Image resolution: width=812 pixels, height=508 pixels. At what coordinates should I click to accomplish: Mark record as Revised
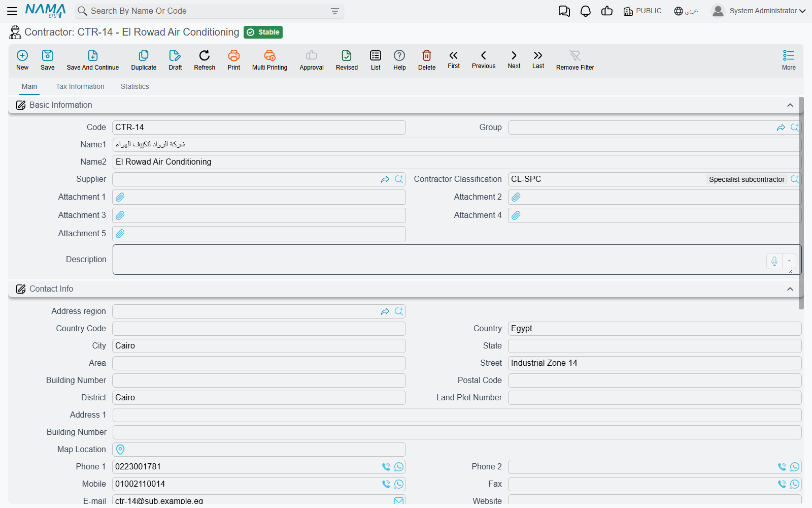tap(347, 60)
